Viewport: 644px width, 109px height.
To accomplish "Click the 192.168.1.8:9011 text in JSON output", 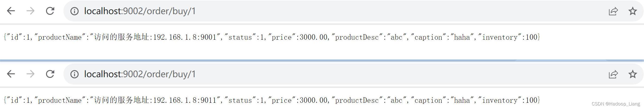I will pyautogui.click(x=185, y=100).
